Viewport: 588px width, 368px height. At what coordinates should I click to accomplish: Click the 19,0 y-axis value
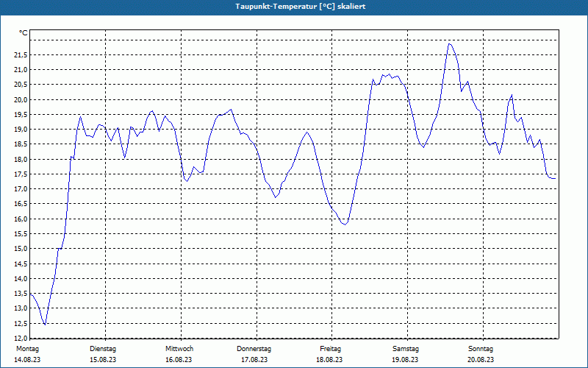21,130
